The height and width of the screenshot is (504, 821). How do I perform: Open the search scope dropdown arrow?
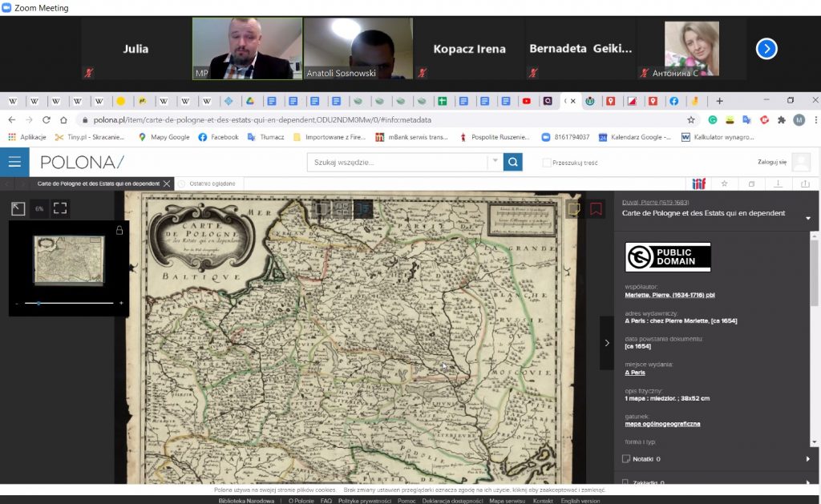tap(495, 162)
